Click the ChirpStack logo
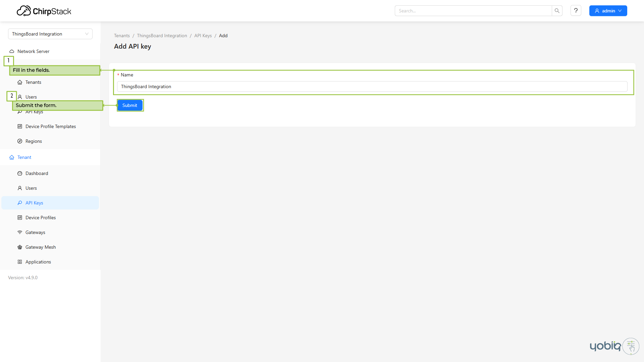644x362 pixels. tap(44, 11)
